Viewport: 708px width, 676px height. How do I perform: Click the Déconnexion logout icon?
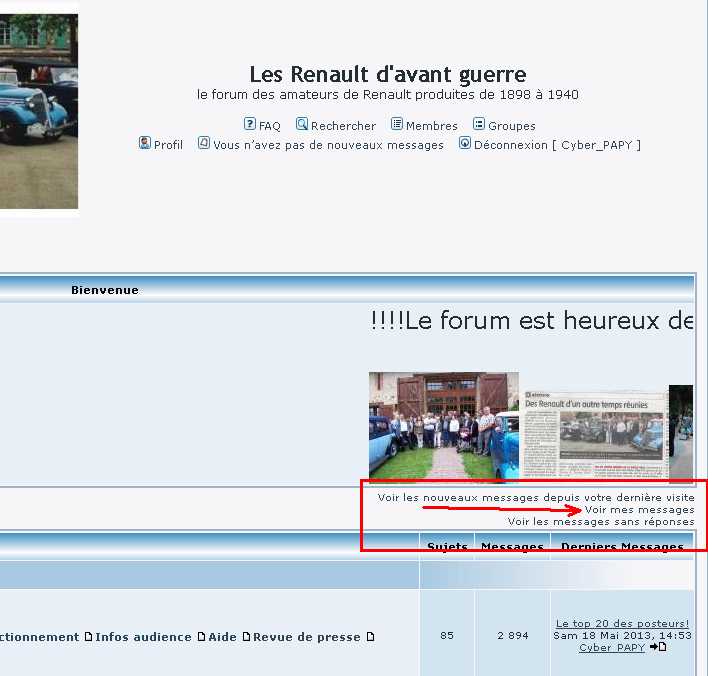pyautogui.click(x=465, y=143)
